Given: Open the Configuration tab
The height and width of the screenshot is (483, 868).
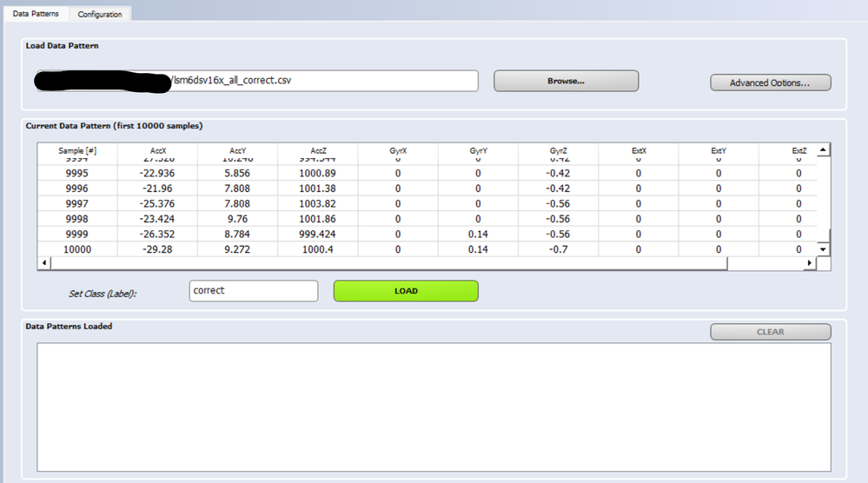Looking at the screenshot, I should [x=100, y=14].
